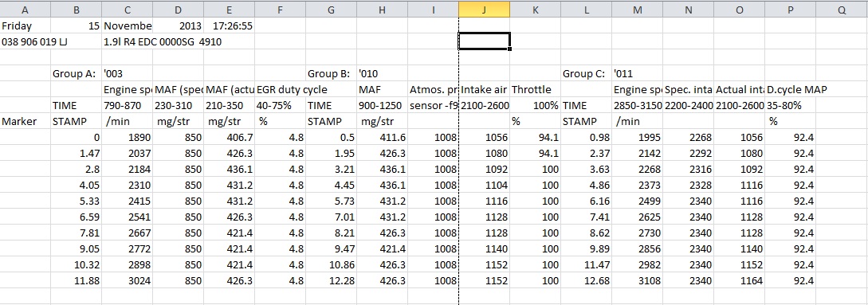The width and height of the screenshot is (868, 305).
Task: Click the 'Throttle' header cell
Action: click(536, 90)
